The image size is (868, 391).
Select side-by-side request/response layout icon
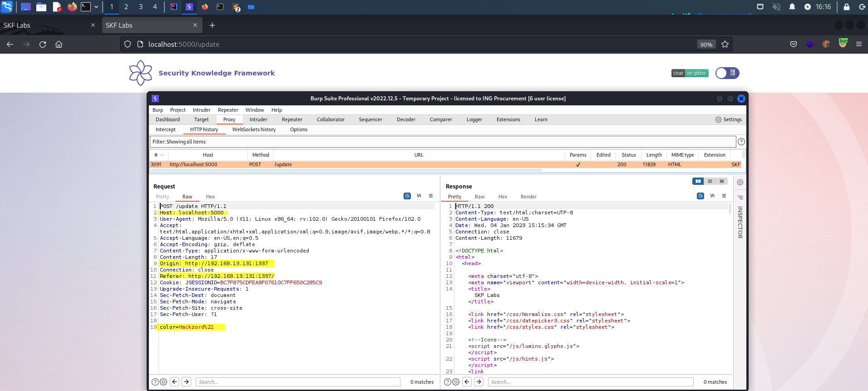(x=698, y=181)
